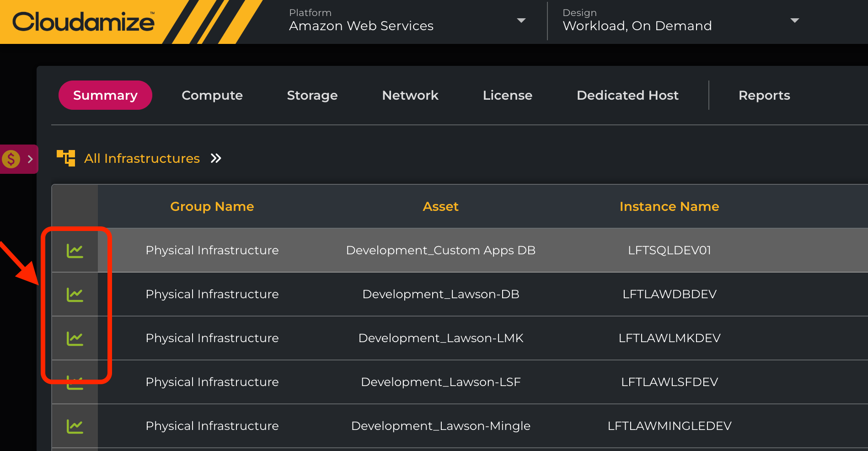This screenshot has width=868, height=451.
Task: Switch to the License tab
Action: pos(508,95)
